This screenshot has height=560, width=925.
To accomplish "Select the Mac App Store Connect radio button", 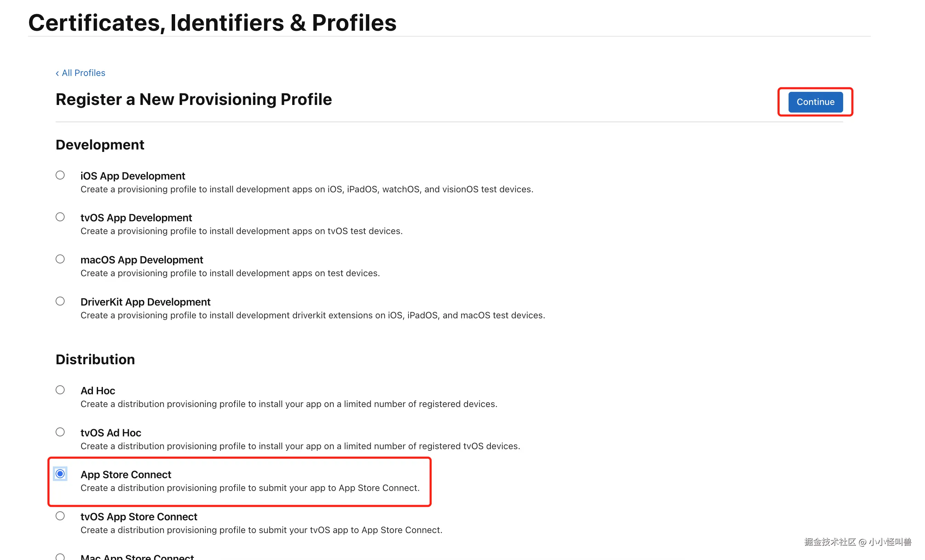I will tap(60, 557).
